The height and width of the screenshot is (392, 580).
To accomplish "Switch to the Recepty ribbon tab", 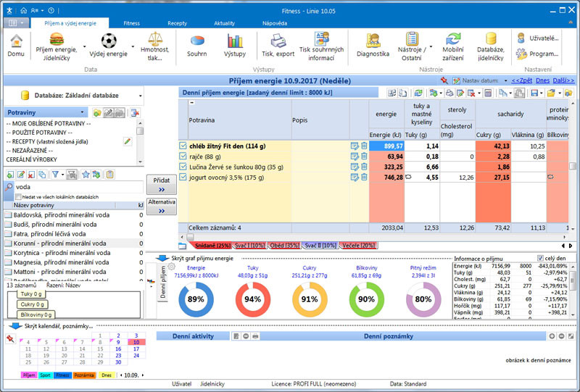I will 177,23.
